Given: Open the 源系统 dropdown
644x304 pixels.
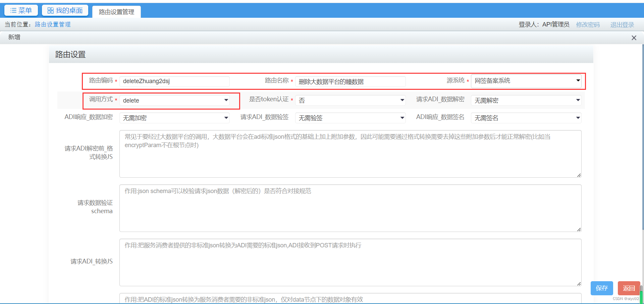Looking at the screenshot, I should tap(526, 81).
